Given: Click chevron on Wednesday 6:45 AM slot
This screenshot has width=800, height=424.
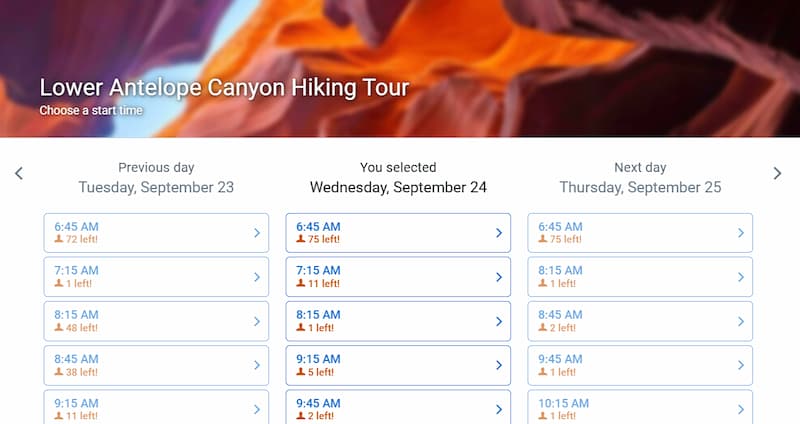Looking at the screenshot, I should pos(499,233).
